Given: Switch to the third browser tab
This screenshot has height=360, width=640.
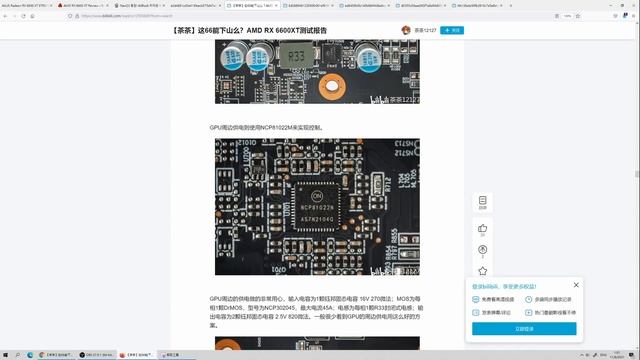Looking at the screenshot, I should pyautogui.click(x=139, y=6).
